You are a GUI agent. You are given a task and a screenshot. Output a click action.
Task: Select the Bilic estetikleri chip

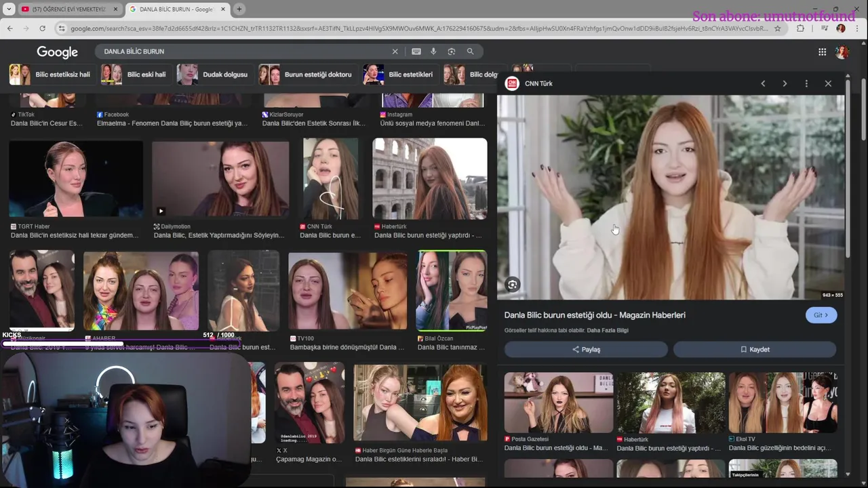pyautogui.click(x=399, y=75)
